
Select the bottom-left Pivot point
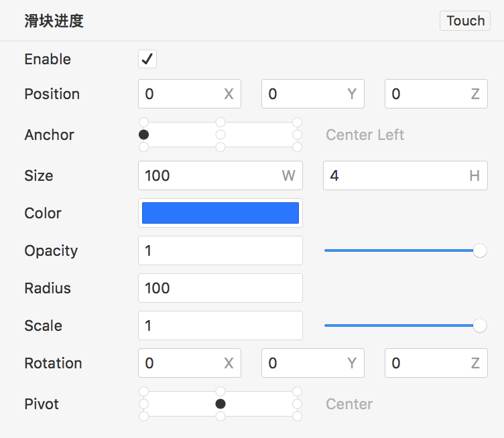point(143,416)
